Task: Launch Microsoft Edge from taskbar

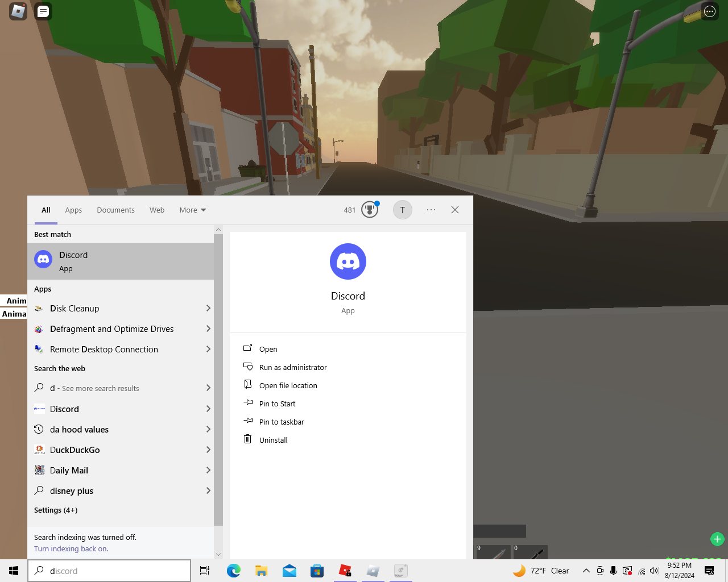Action: click(234, 571)
